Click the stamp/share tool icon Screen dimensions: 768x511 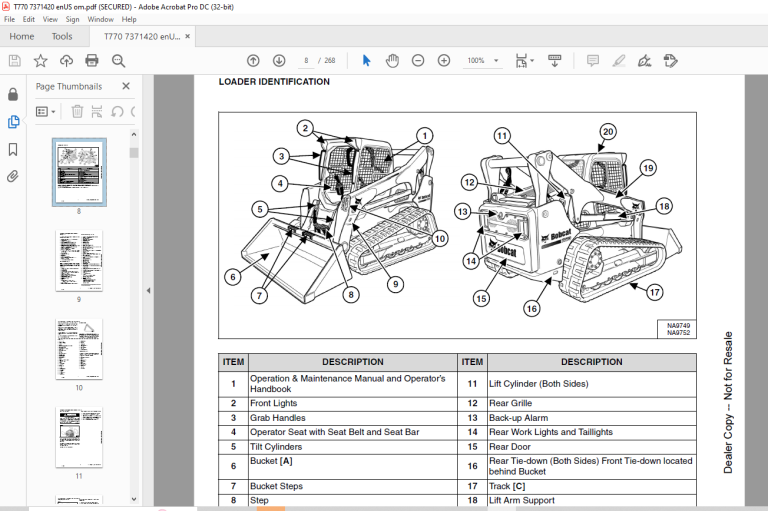coord(671,61)
